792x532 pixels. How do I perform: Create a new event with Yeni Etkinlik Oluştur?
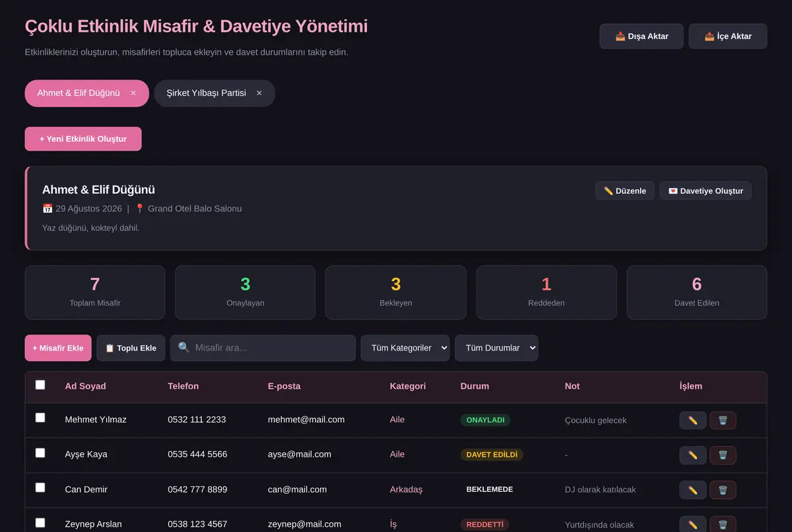coord(83,139)
